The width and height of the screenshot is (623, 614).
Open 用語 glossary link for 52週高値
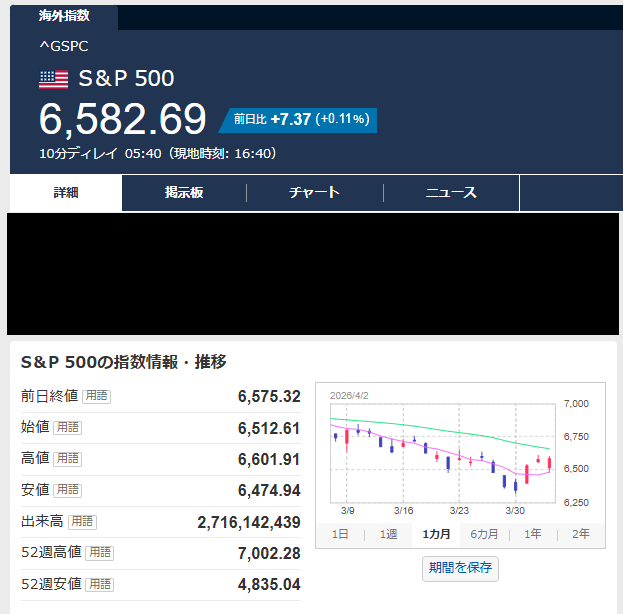pos(99,552)
